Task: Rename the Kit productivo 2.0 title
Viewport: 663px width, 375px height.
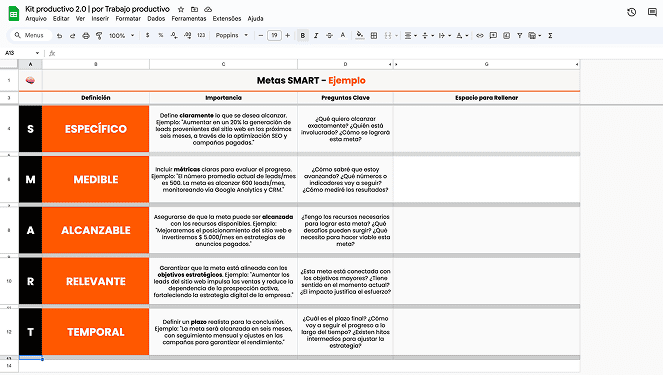Action: tap(97, 9)
